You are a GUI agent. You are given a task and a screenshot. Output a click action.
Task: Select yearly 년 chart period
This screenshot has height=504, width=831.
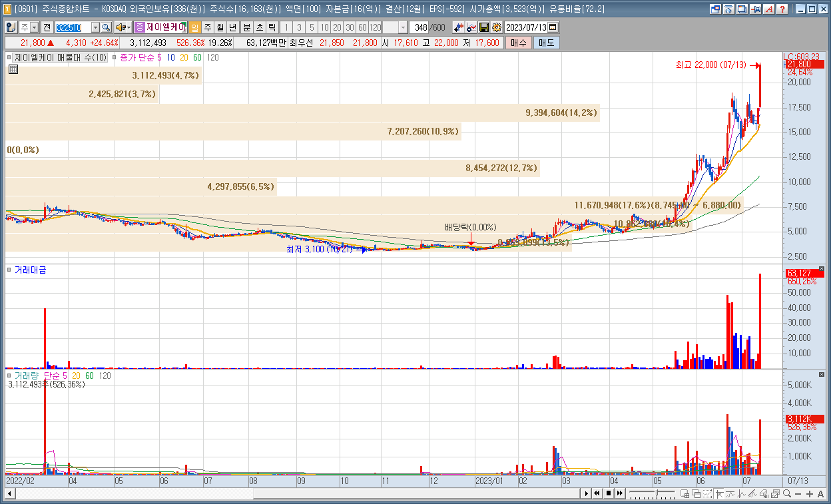(x=232, y=27)
